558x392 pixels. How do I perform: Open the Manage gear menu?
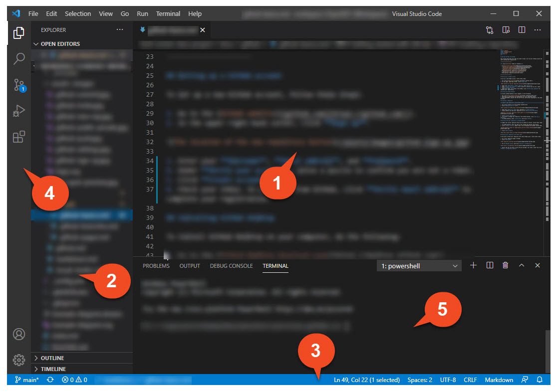click(x=19, y=360)
